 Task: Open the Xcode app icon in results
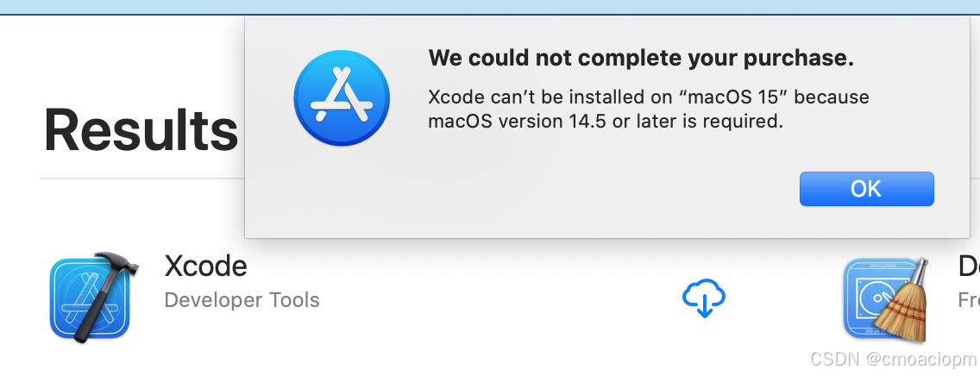(x=90, y=298)
